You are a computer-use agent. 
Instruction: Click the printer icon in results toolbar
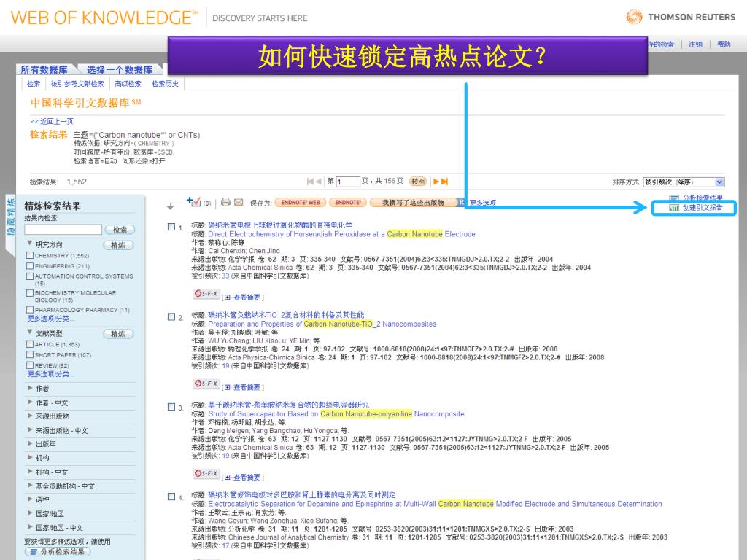tap(225, 202)
